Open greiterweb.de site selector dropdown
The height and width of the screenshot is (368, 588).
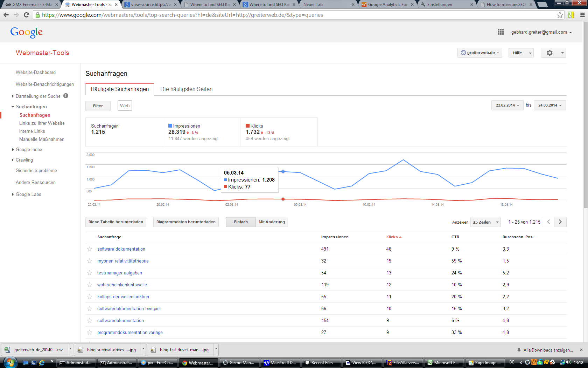click(480, 53)
